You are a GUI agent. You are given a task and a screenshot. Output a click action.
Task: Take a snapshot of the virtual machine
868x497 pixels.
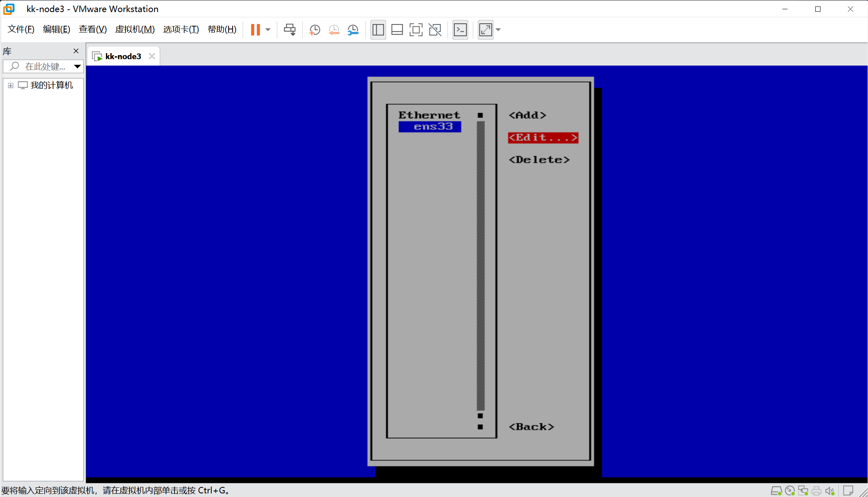pos(315,30)
